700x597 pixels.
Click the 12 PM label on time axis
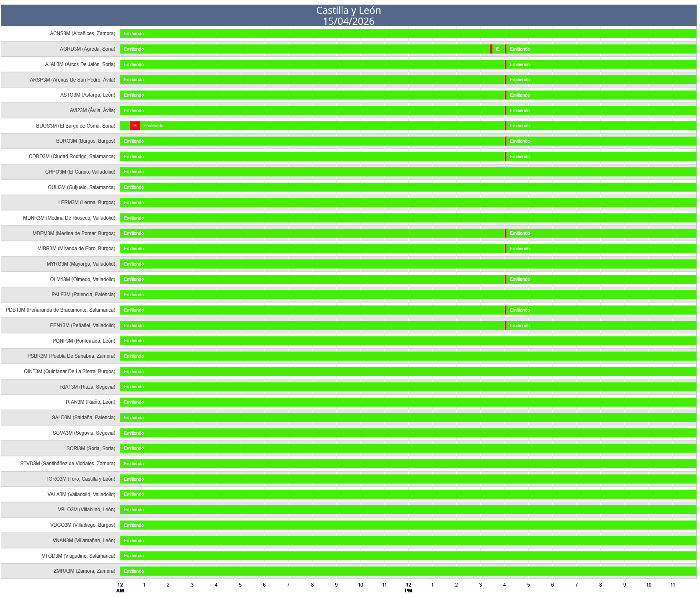(x=408, y=587)
